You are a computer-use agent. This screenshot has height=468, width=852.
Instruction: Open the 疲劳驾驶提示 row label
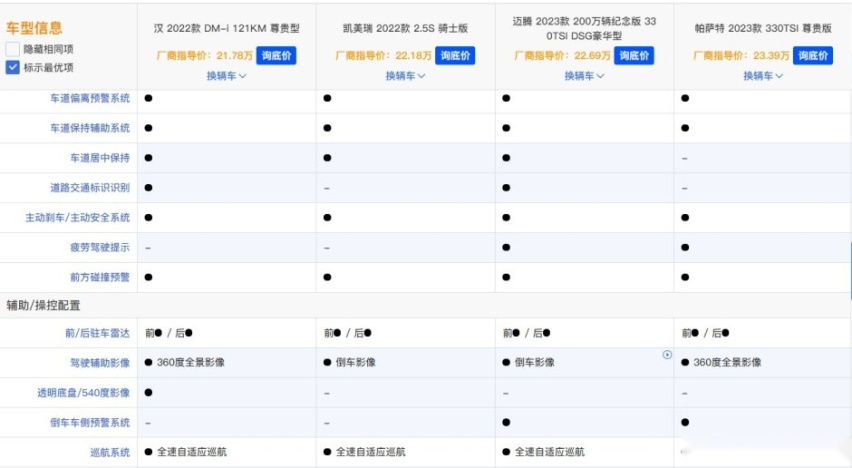(100, 248)
